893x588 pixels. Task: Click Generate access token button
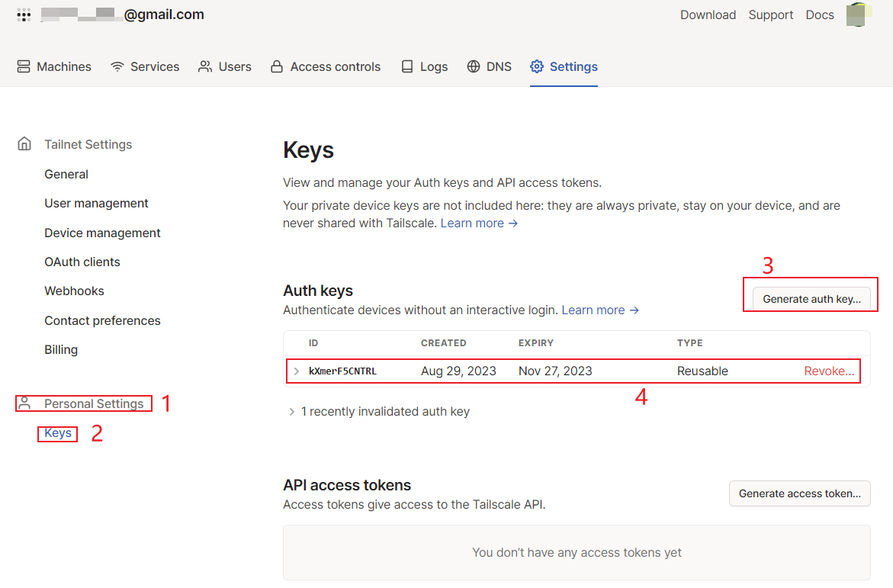(x=799, y=493)
